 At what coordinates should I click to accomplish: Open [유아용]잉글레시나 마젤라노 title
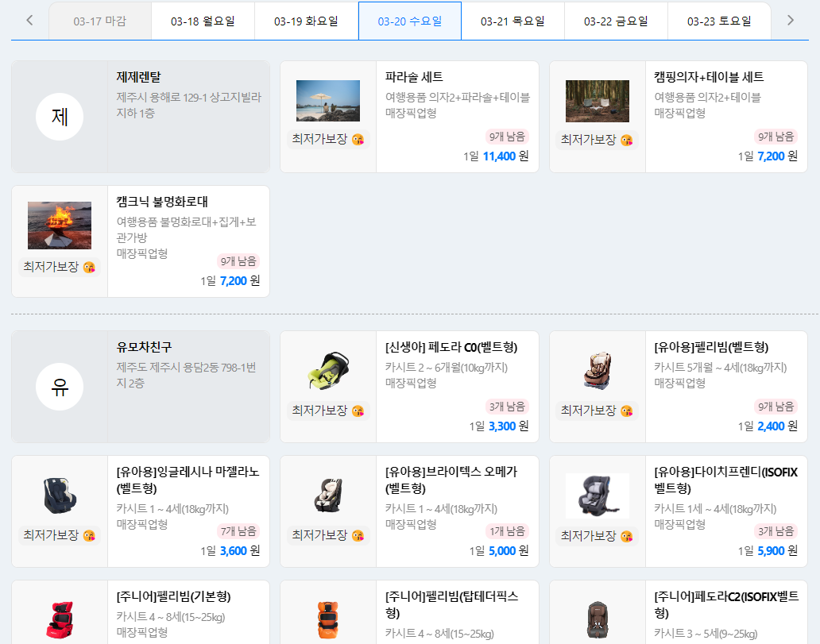(188, 480)
